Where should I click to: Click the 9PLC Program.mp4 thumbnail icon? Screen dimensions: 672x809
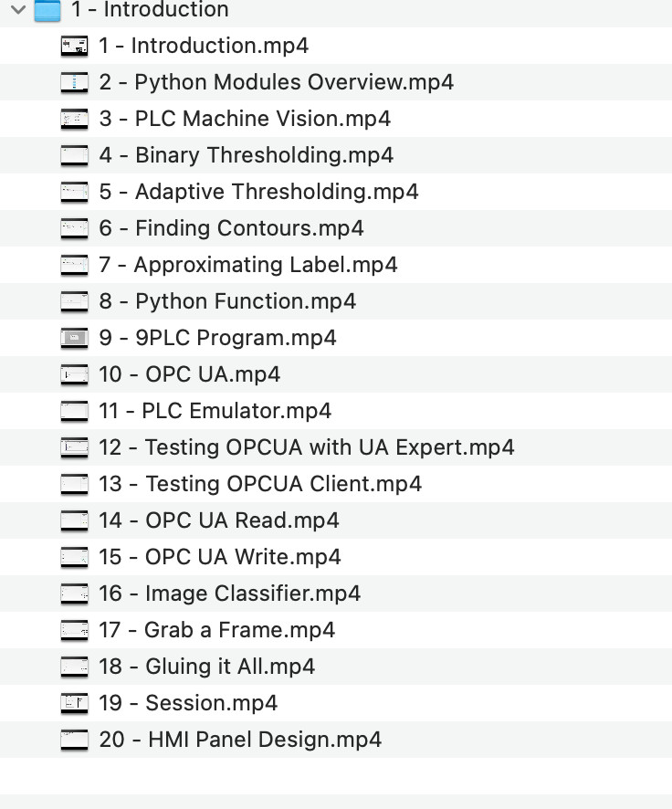[x=74, y=338]
